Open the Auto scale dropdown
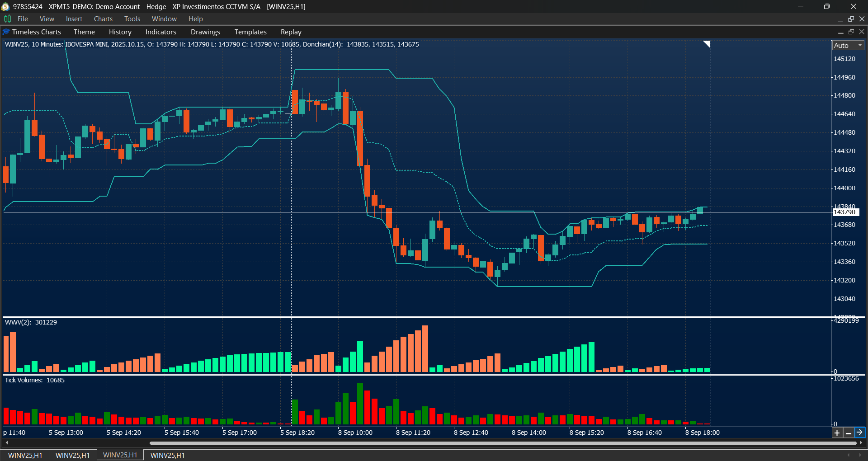The height and width of the screenshot is (461, 868). tap(860, 45)
